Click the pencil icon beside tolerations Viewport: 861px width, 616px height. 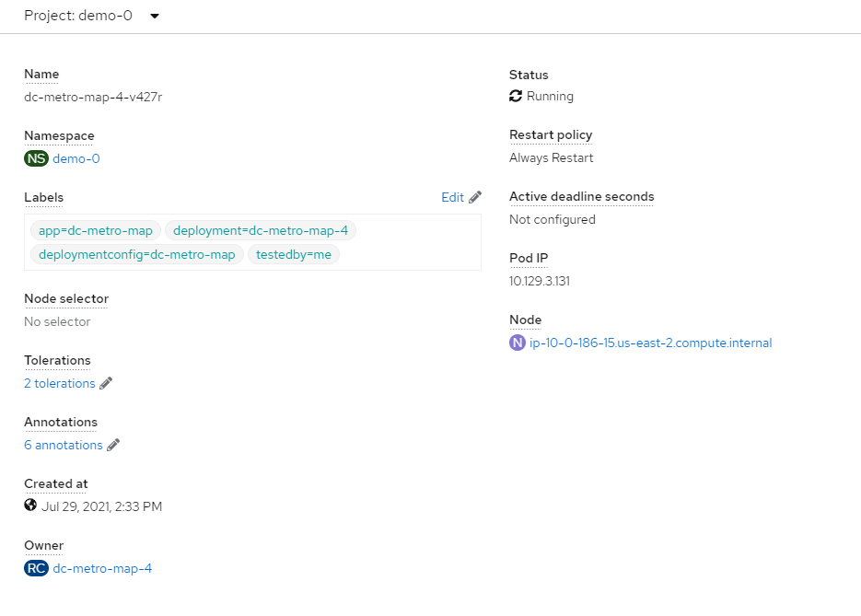click(106, 383)
